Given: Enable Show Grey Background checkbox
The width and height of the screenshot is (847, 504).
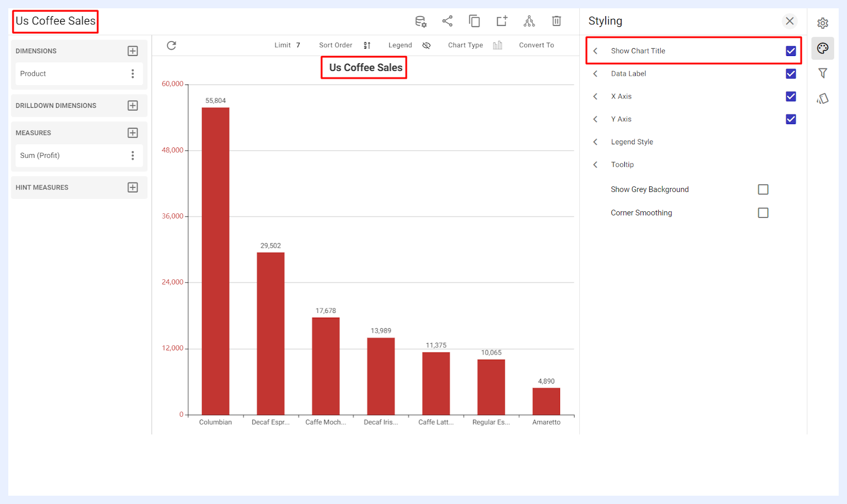Looking at the screenshot, I should (763, 189).
